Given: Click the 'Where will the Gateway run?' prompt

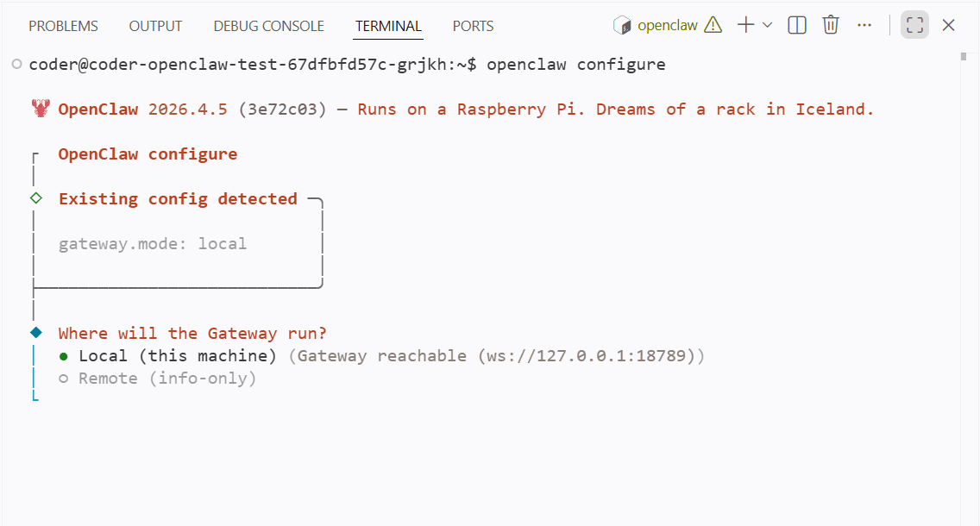Looking at the screenshot, I should point(192,334).
